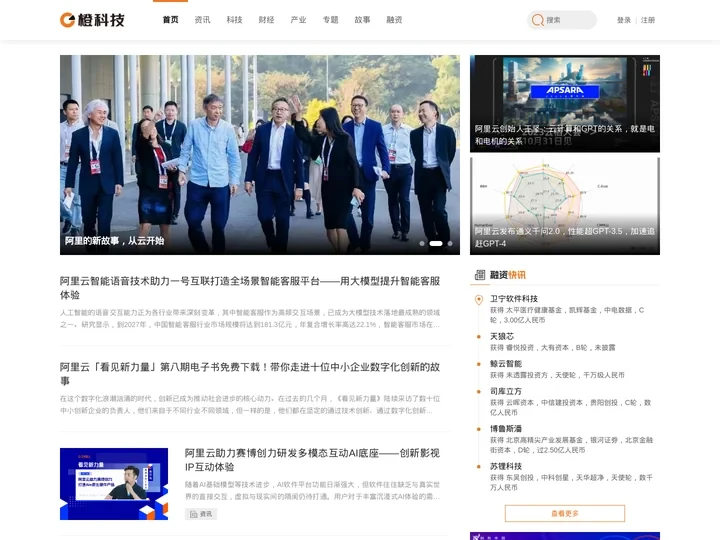Click funding item 苏锂科技
The width and height of the screenshot is (720, 540).
click(506, 466)
